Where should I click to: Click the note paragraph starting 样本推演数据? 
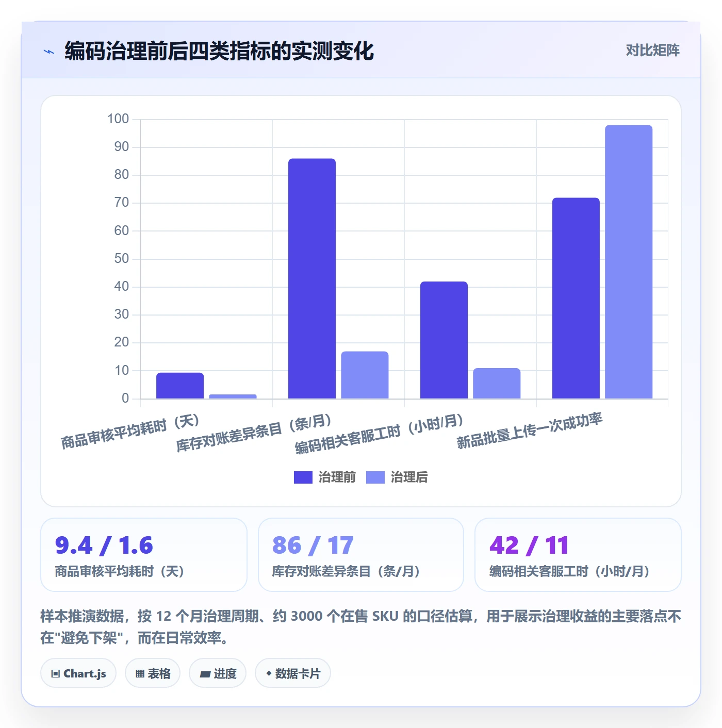coord(361,627)
